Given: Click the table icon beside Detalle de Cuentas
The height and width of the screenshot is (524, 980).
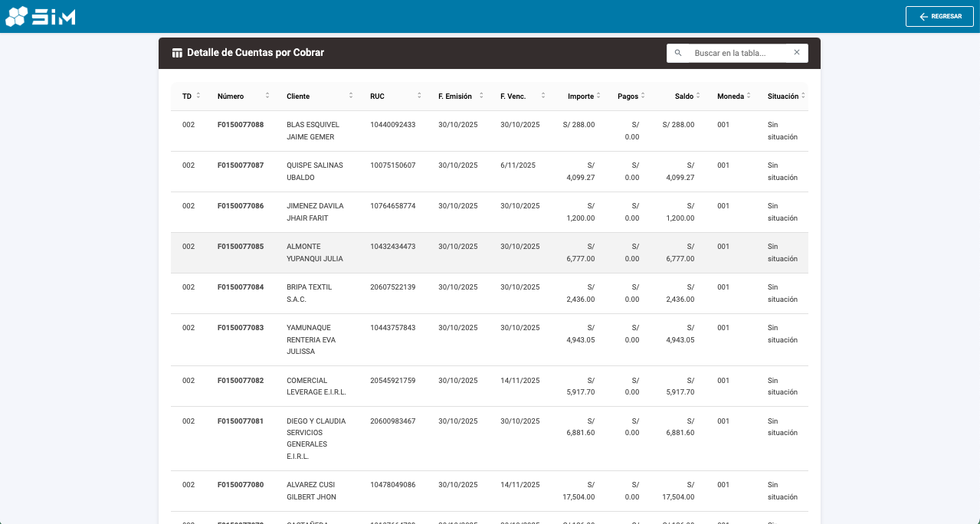Looking at the screenshot, I should coord(177,53).
